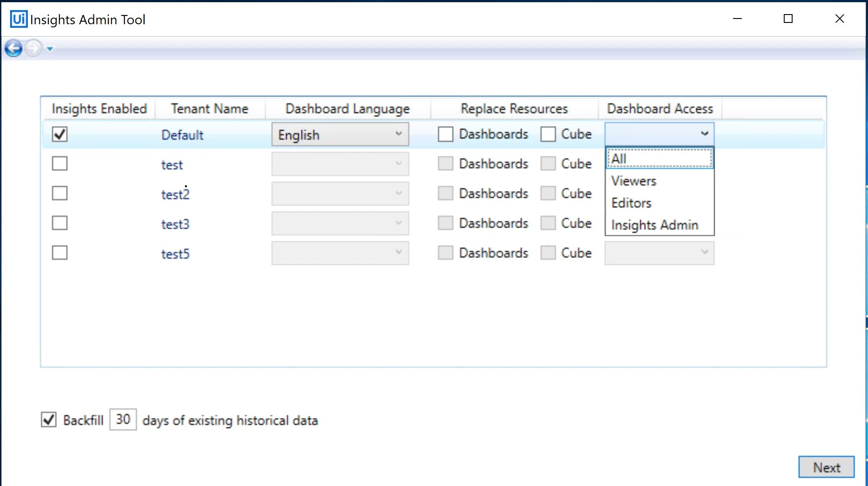This screenshot has width=868, height=486.
Task: Select All in Dashboard Access list
Action: click(659, 159)
